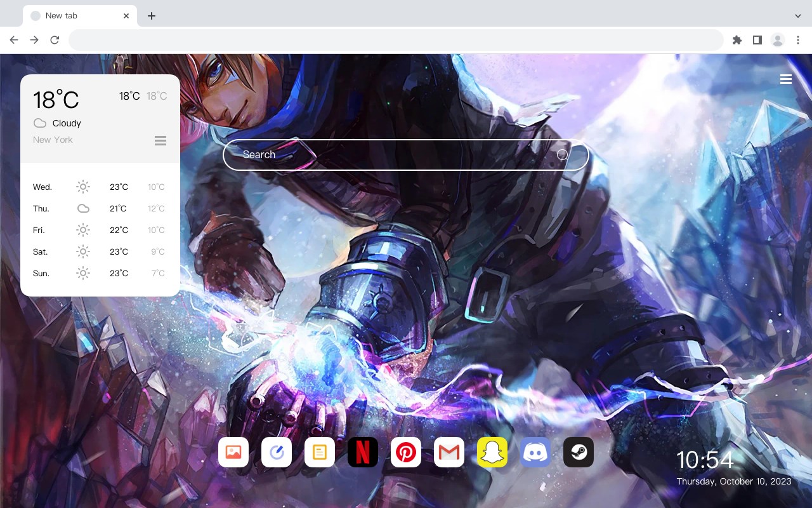Image resolution: width=812 pixels, height=508 pixels.
Task: Select the New tab tab
Action: pyautogui.click(x=80, y=16)
